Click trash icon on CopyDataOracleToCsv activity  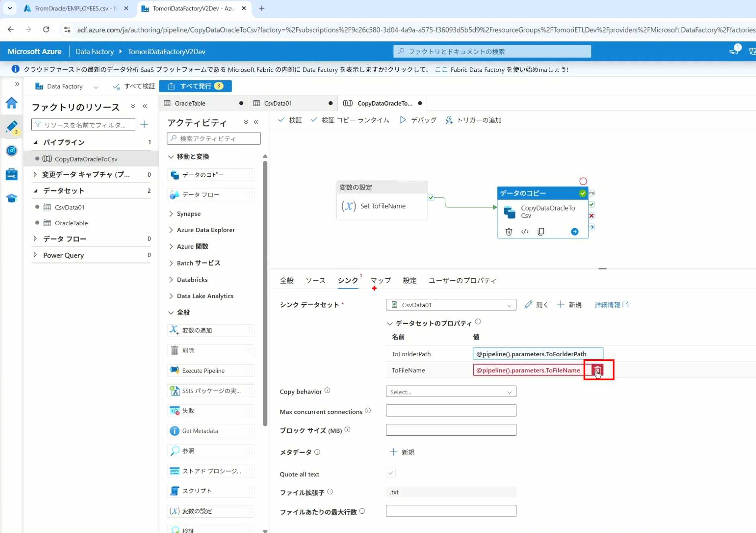[x=509, y=232]
